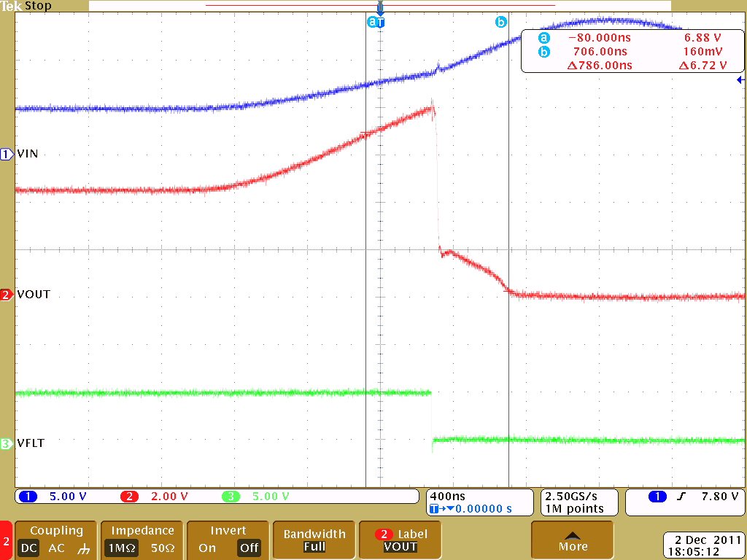Click the channel 1 VIN ground marker
Viewport: 747px width, 560px height.
pos(7,154)
